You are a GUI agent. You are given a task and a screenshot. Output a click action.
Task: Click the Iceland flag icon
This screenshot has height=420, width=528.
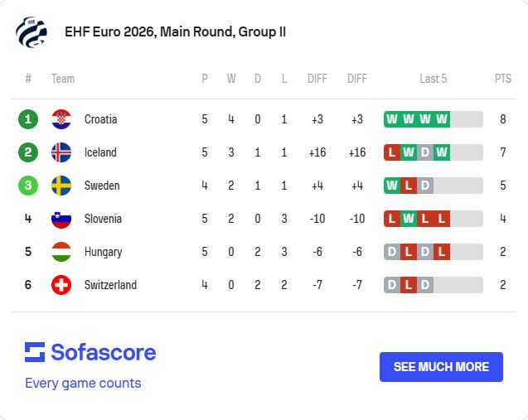(61, 152)
